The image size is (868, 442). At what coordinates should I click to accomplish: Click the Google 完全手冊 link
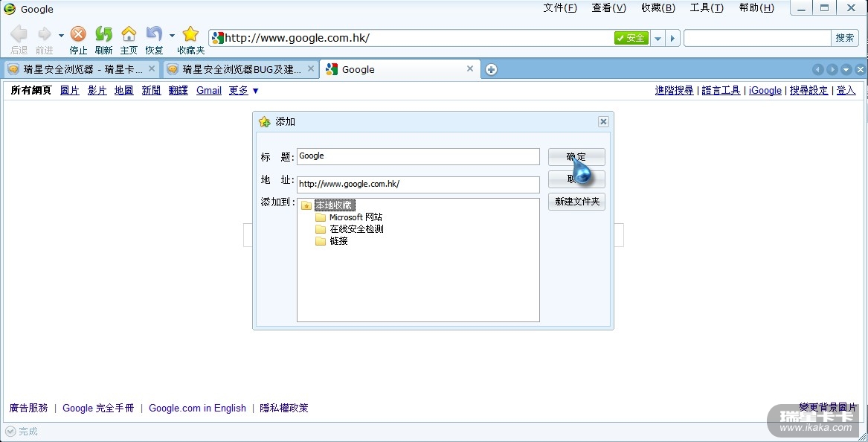(x=98, y=409)
